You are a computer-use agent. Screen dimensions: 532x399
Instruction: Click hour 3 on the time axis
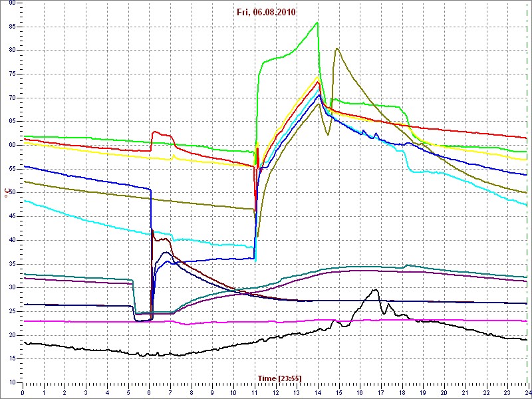[x=86, y=393]
